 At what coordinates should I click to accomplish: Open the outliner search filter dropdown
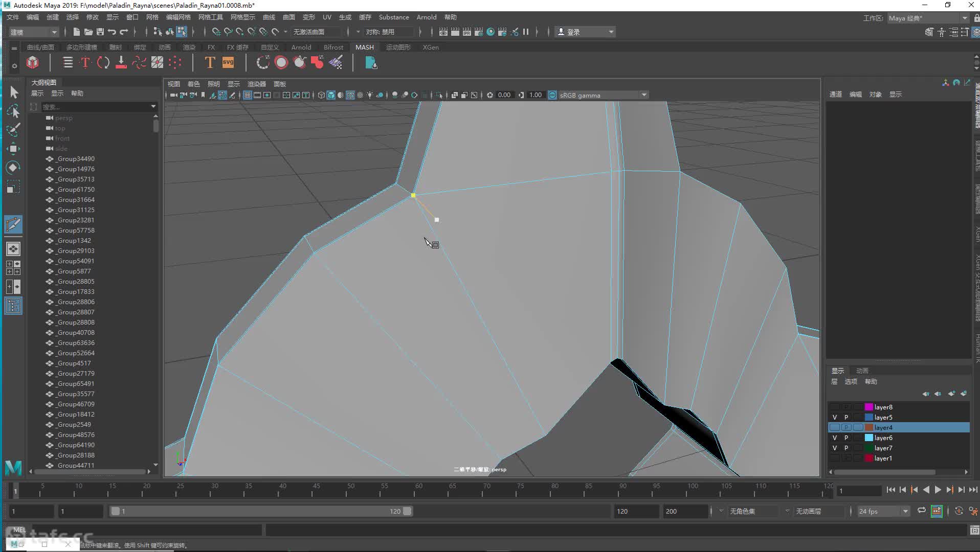(x=153, y=106)
